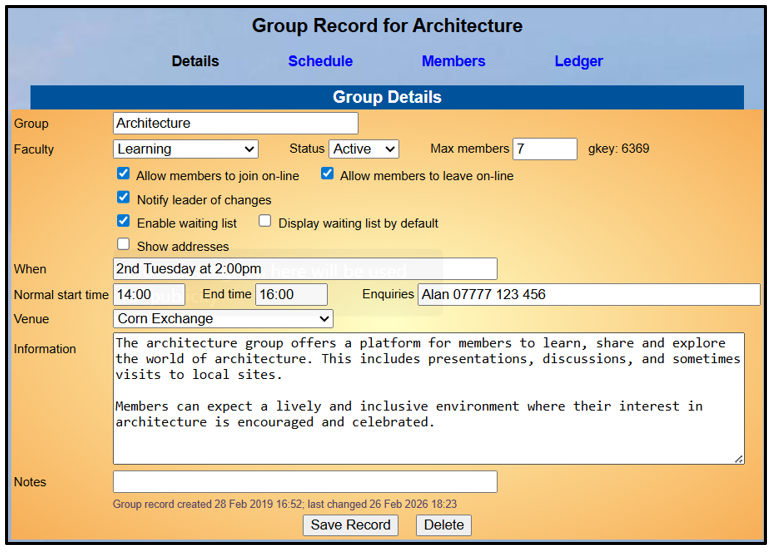Click the Max members field

(x=545, y=149)
